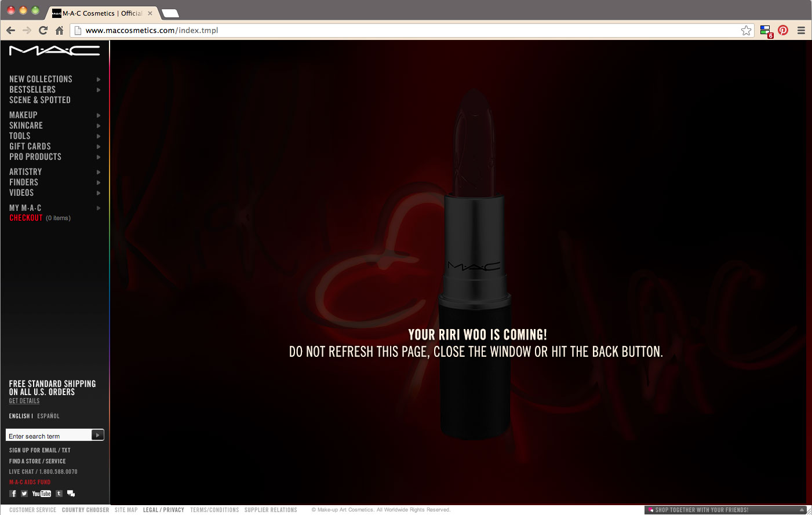Click the Enter search term field

coord(49,436)
